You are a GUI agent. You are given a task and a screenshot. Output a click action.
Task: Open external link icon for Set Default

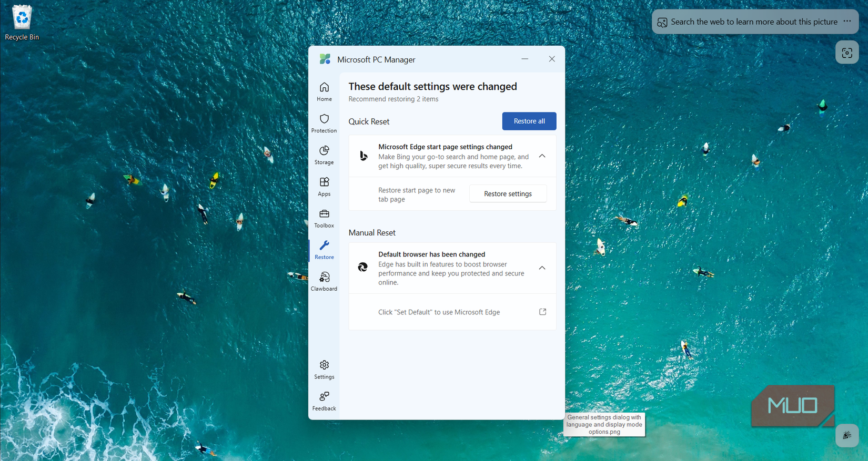click(542, 312)
